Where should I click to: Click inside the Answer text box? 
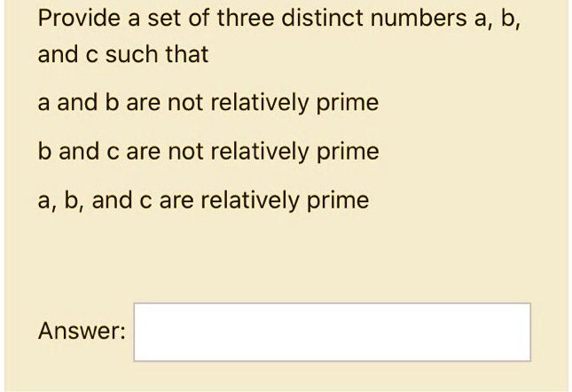332,332
